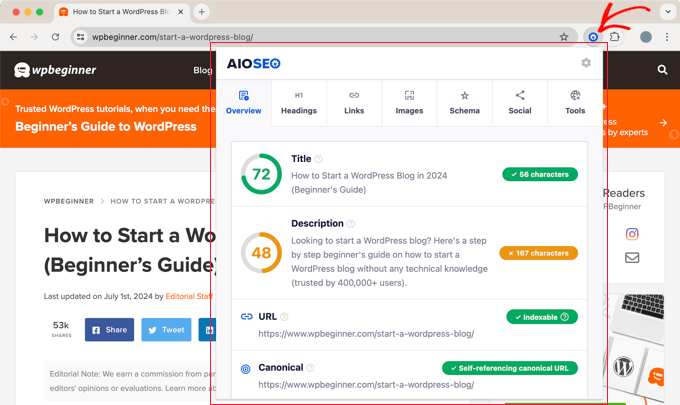The image size is (680, 405).
Task: Switch to the Overview tab
Action: pyautogui.click(x=243, y=103)
